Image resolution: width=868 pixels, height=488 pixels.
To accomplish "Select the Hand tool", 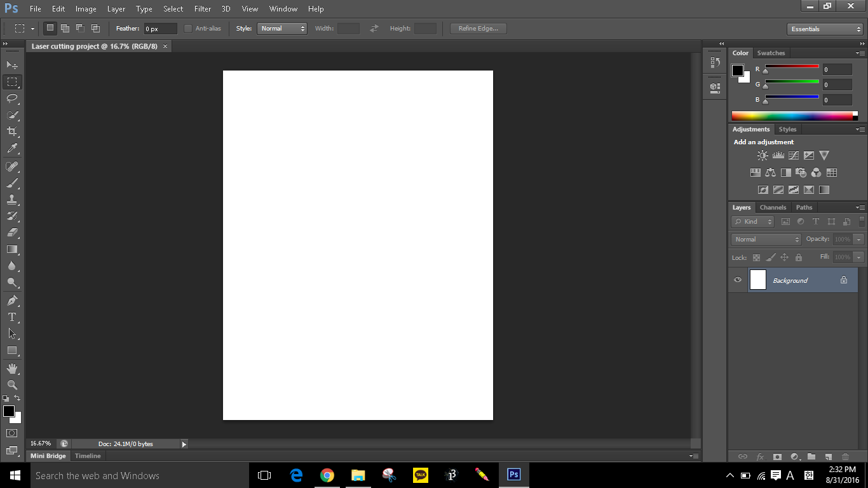I will [12, 369].
